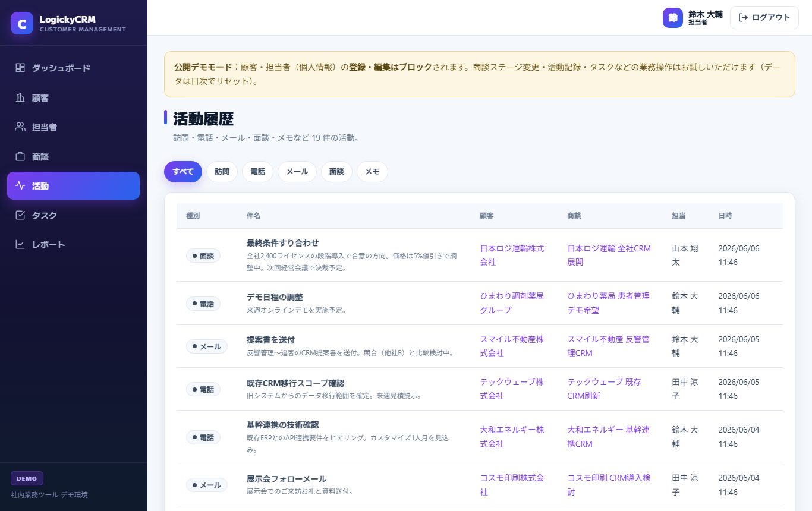812x511 pixels.
Task: Select タスク in the sidebar
Action: (x=73, y=215)
